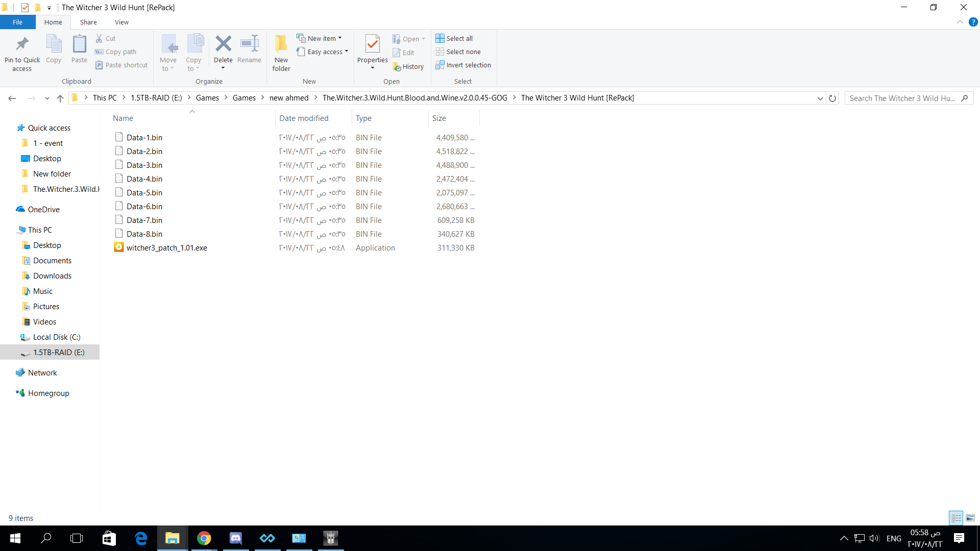Sort files by Name column header
The width and height of the screenshot is (980, 551).
coord(192,118)
